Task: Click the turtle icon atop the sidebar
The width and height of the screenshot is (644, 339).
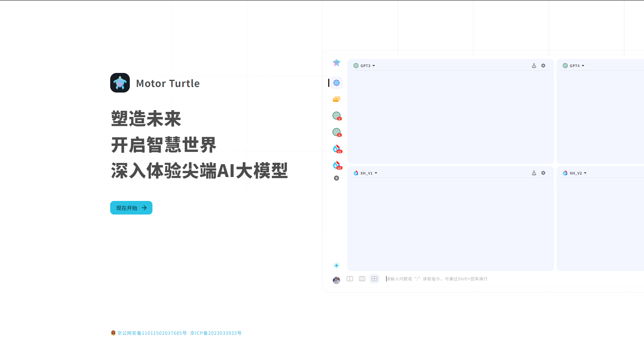Action: pos(336,63)
